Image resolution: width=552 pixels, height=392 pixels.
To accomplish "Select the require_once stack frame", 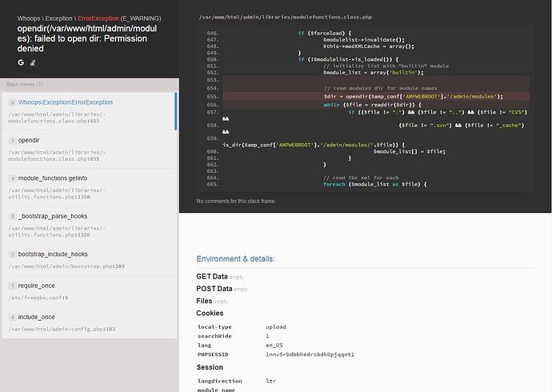I will 90,291.
